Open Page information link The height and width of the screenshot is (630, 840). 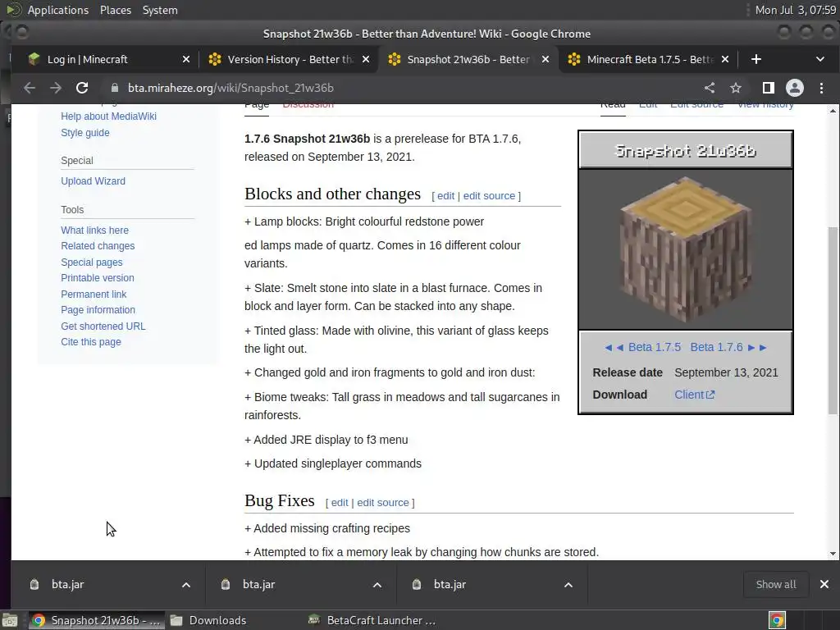(x=98, y=309)
